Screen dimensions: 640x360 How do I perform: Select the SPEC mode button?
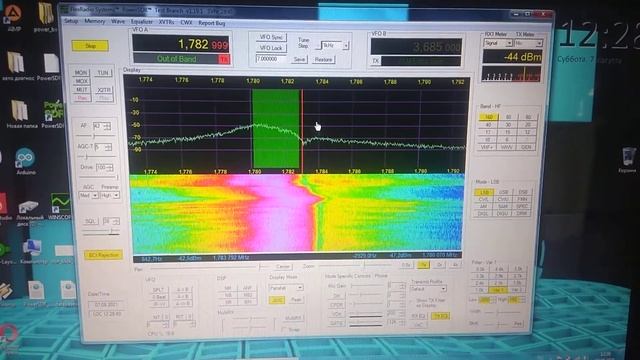(x=522, y=206)
